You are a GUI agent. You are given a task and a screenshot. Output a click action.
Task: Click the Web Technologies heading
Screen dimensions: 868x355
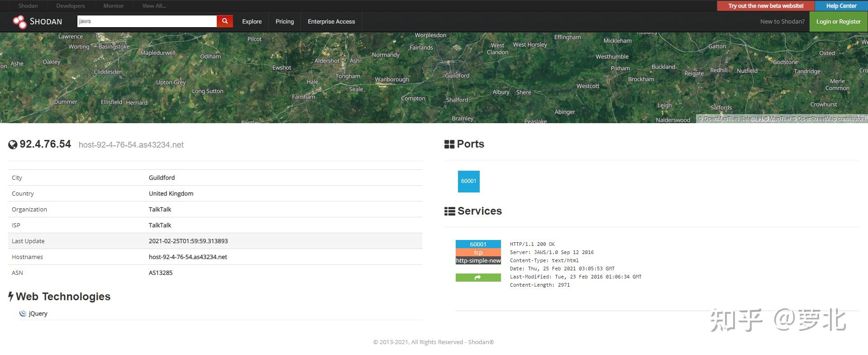(x=63, y=297)
